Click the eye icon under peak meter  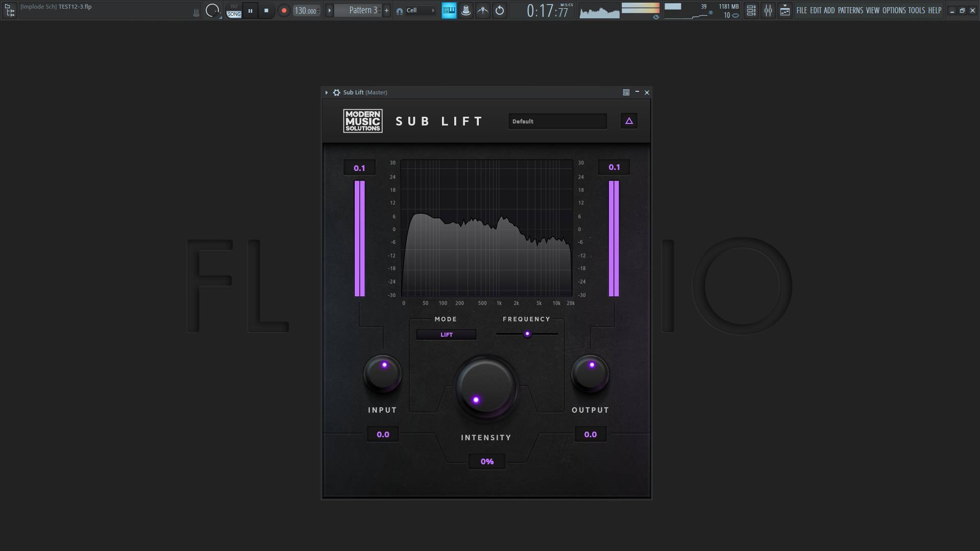pos(656,17)
